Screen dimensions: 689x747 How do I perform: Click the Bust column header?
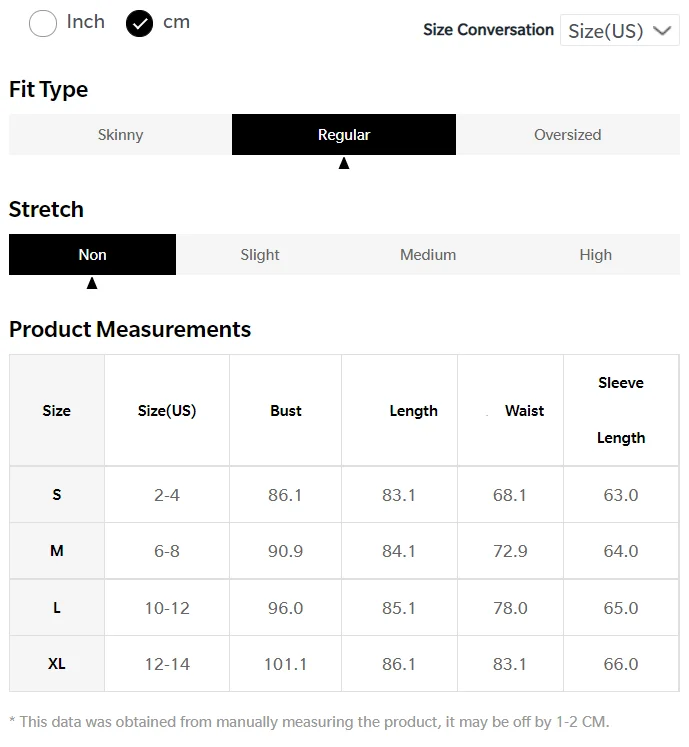coord(286,411)
